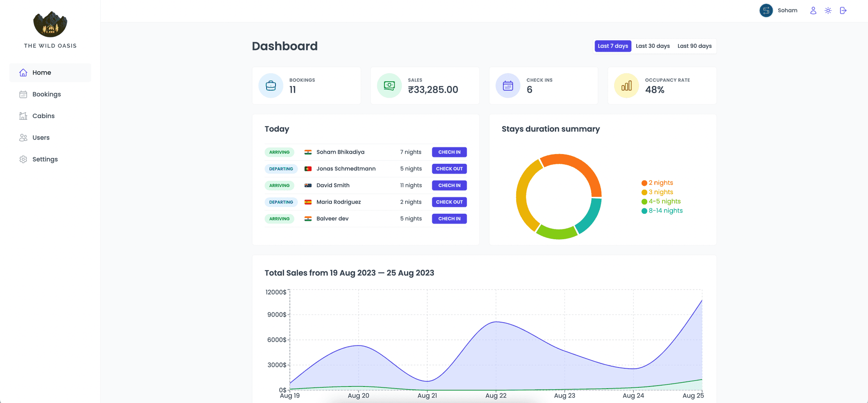868x403 pixels.
Task: Click the logout icon in header
Action: (x=843, y=11)
